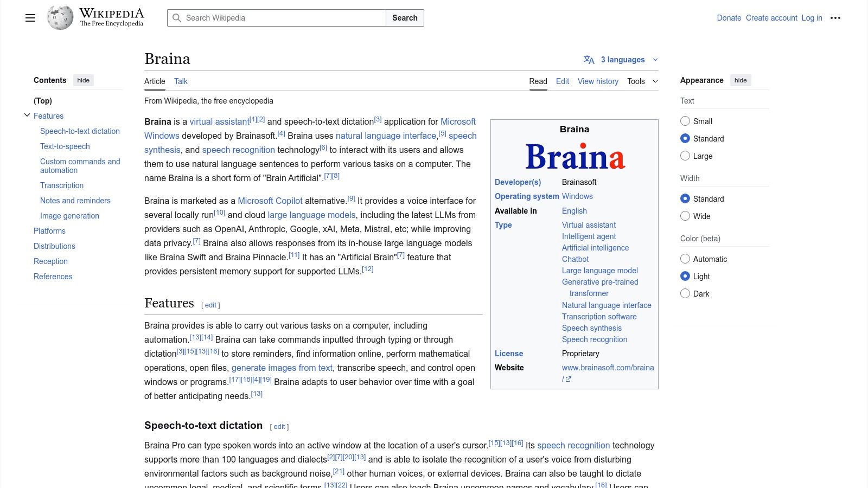Open Generative pre-trained transformer link
The width and height of the screenshot is (868, 488).
click(x=600, y=287)
